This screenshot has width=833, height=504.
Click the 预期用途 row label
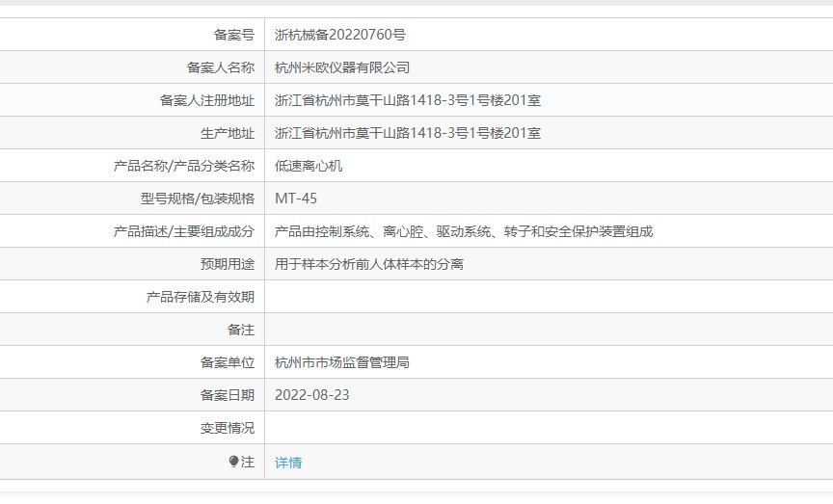(x=228, y=264)
